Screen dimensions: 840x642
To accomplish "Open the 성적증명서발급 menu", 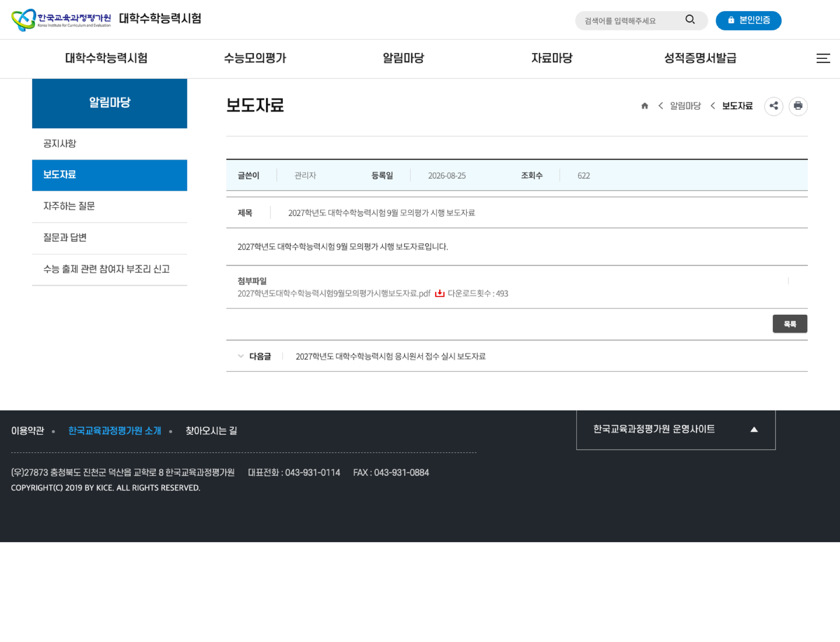I will point(700,58).
